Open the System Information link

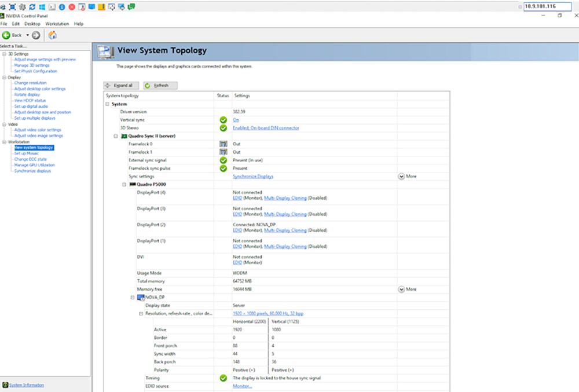27,385
